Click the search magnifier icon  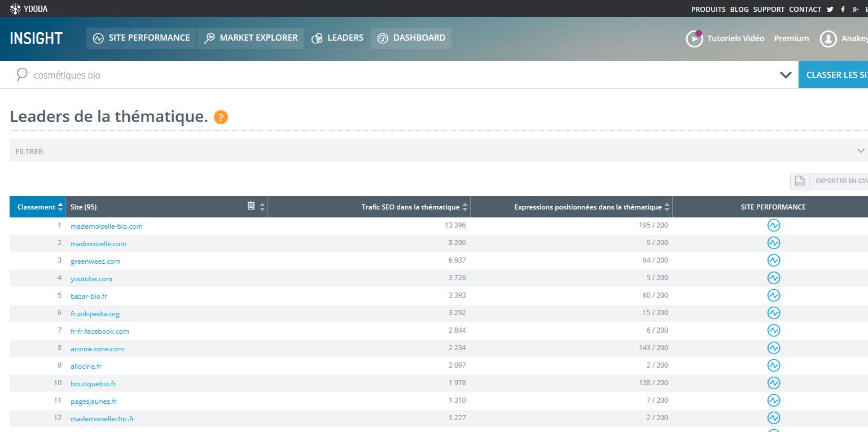(22, 75)
